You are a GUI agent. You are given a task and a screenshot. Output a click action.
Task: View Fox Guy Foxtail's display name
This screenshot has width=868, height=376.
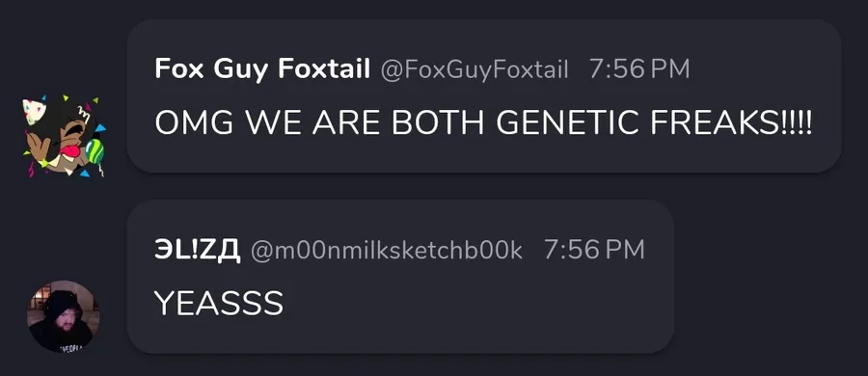click(x=262, y=69)
